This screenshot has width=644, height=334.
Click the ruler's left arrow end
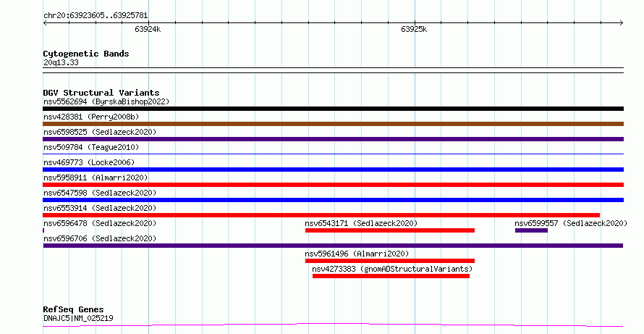pos(45,22)
